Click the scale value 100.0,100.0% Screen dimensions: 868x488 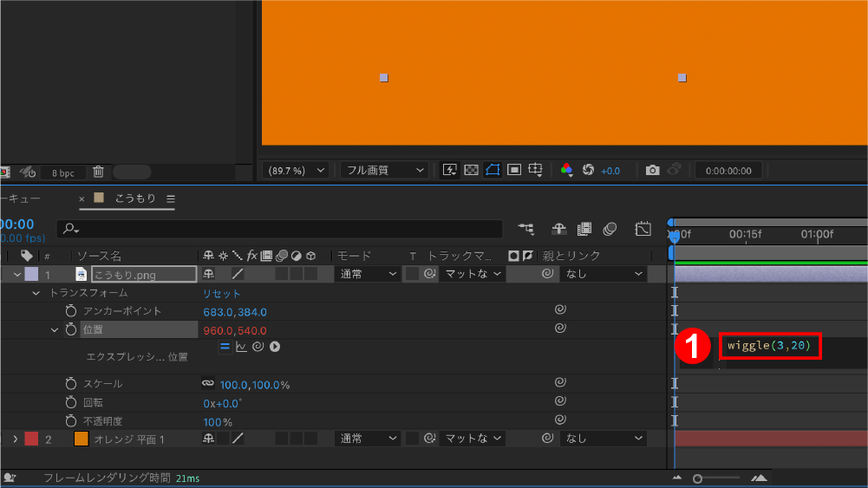point(255,385)
